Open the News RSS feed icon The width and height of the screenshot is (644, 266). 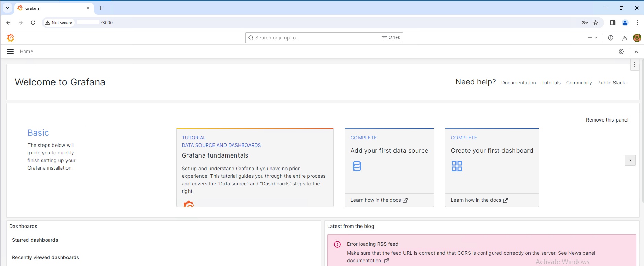[624, 38]
